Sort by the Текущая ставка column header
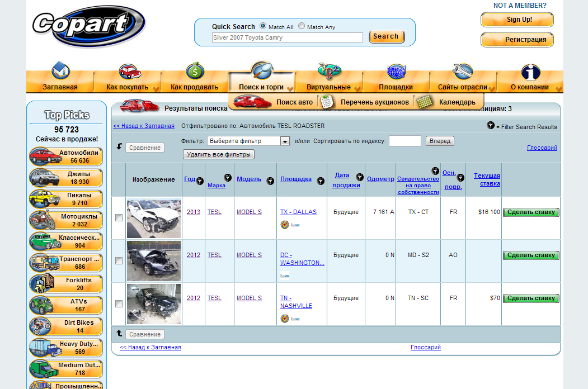 (x=487, y=179)
